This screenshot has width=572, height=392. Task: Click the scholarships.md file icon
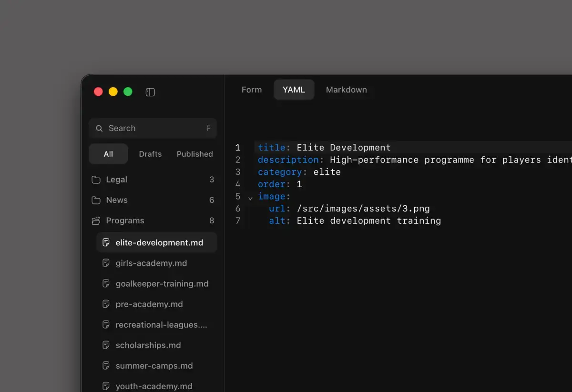coord(106,345)
